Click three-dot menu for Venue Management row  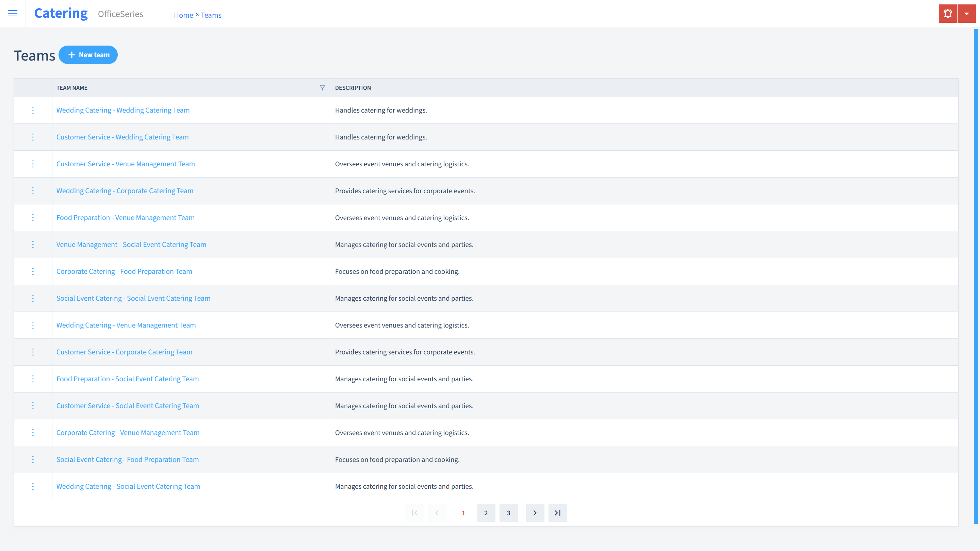point(33,244)
